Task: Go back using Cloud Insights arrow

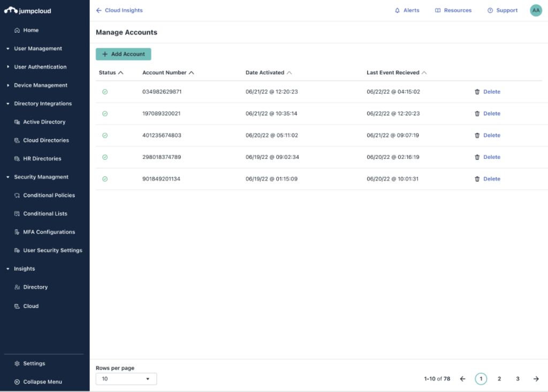Action: 98,10
